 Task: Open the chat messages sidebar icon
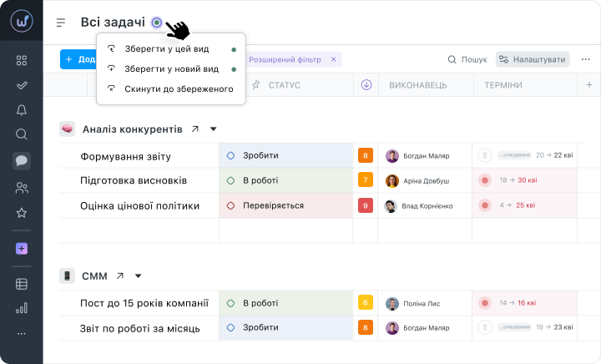[x=22, y=161]
